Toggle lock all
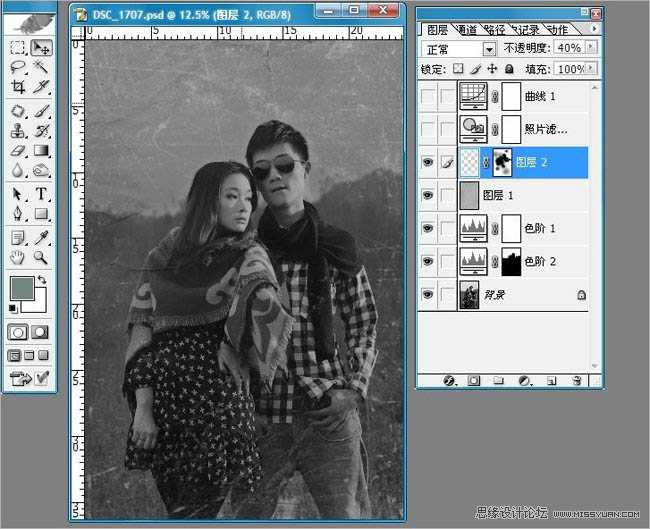 click(x=509, y=69)
